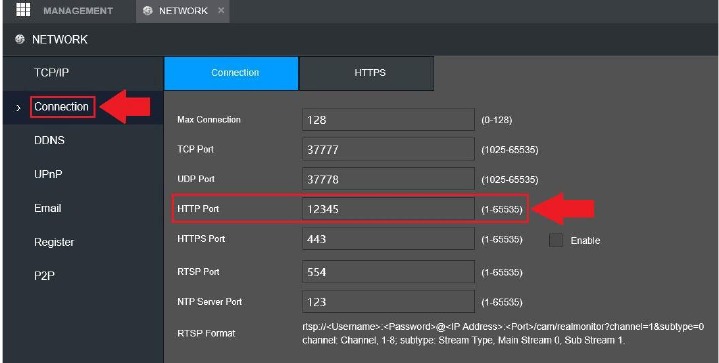Click the globe icon in Network tab
The width and height of the screenshot is (719, 363).
pos(147,11)
